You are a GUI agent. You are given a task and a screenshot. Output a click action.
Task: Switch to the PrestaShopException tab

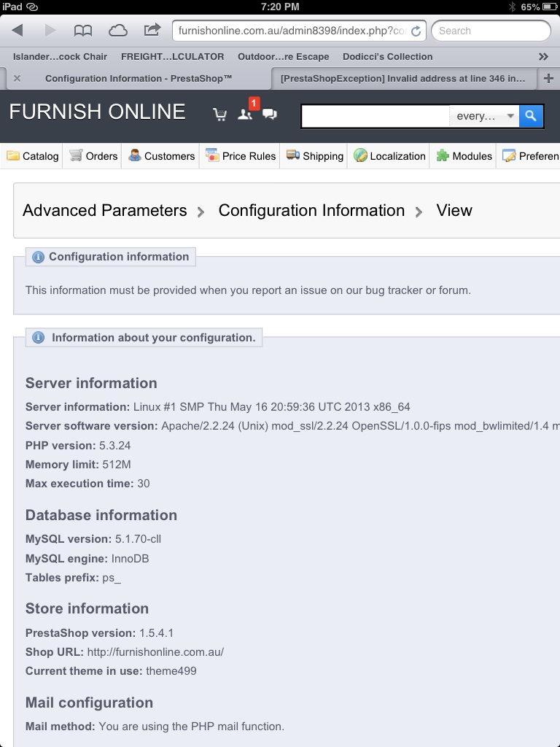coord(402,79)
